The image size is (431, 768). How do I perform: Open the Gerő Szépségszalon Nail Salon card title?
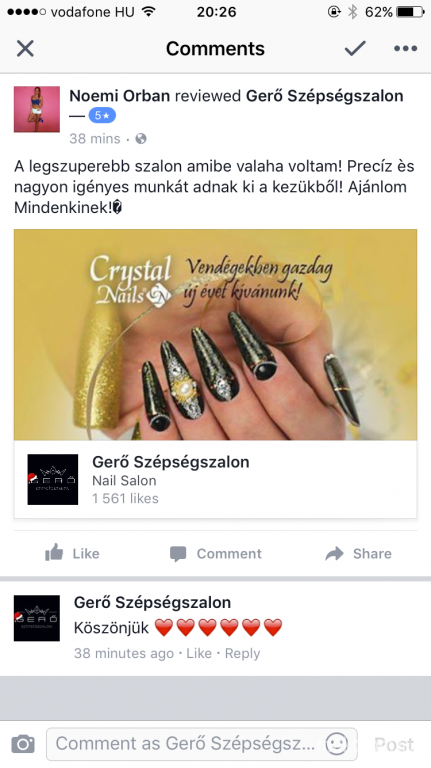pyautogui.click(x=170, y=462)
